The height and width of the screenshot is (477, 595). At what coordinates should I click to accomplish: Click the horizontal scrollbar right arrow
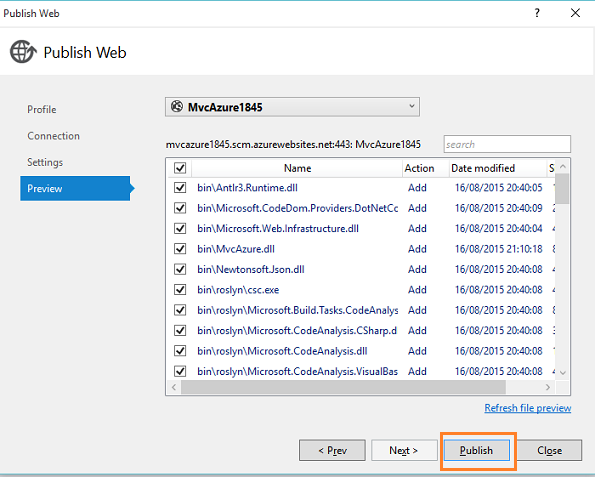[x=548, y=387]
